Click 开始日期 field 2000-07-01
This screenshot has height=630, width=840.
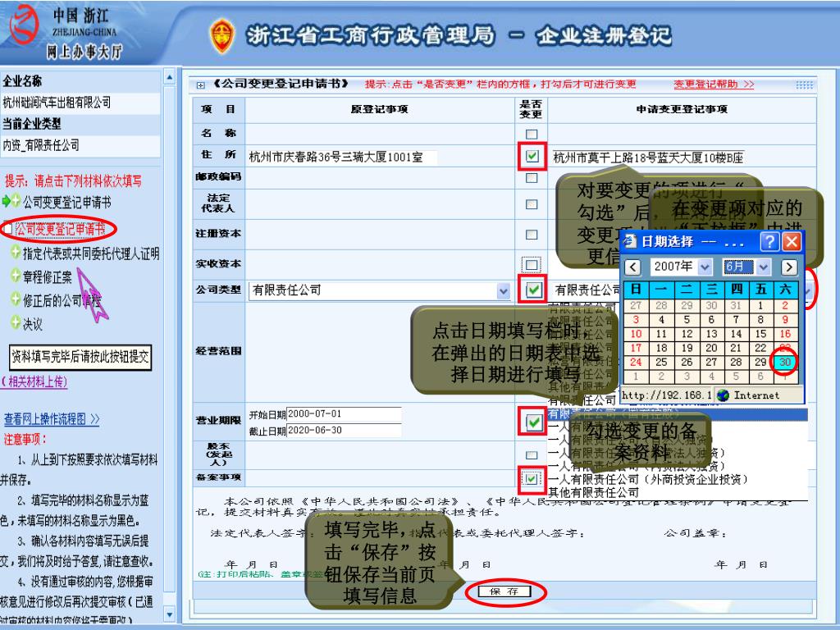pos(344,414)
